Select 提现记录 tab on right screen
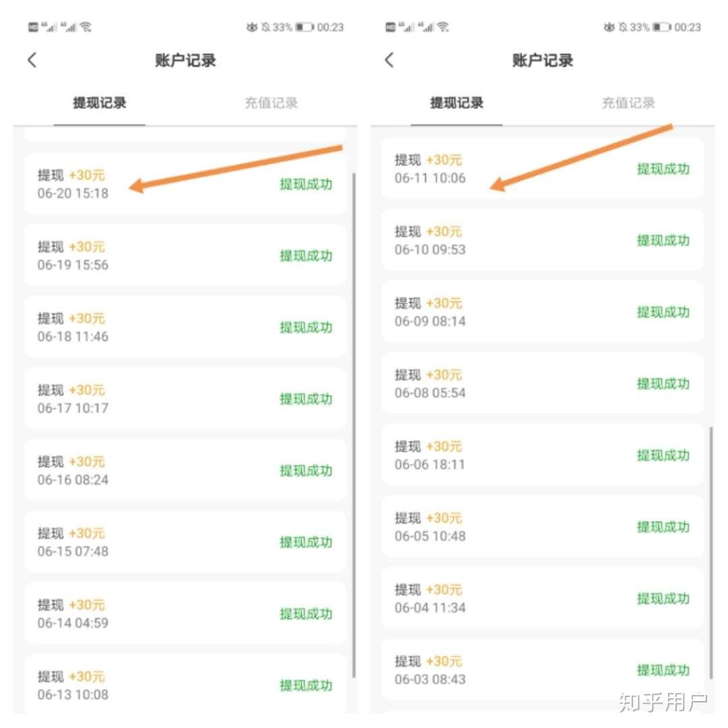 [x=456, y=102]
